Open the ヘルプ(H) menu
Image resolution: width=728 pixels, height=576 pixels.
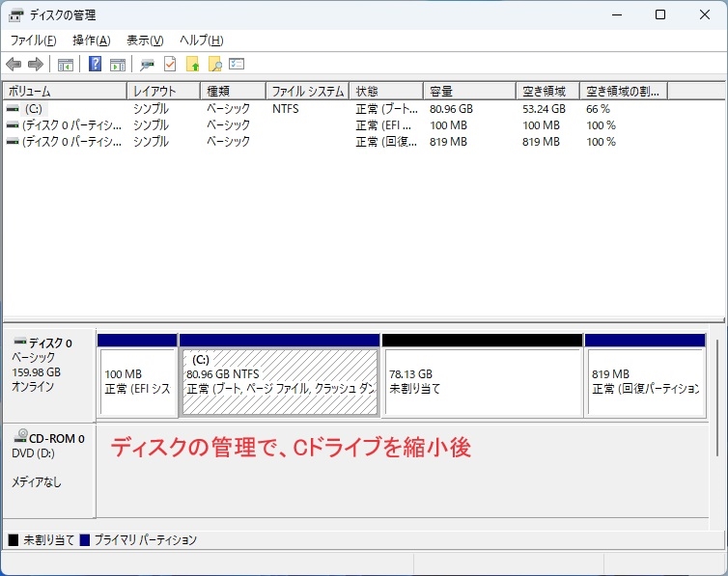(x=202, y=41)
